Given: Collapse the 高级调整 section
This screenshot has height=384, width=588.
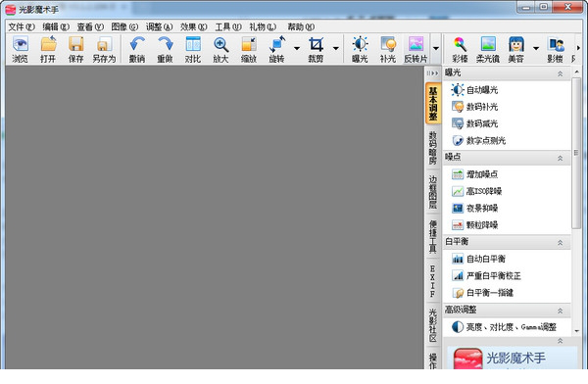Looking at the screenshot, I should [560, 311].
